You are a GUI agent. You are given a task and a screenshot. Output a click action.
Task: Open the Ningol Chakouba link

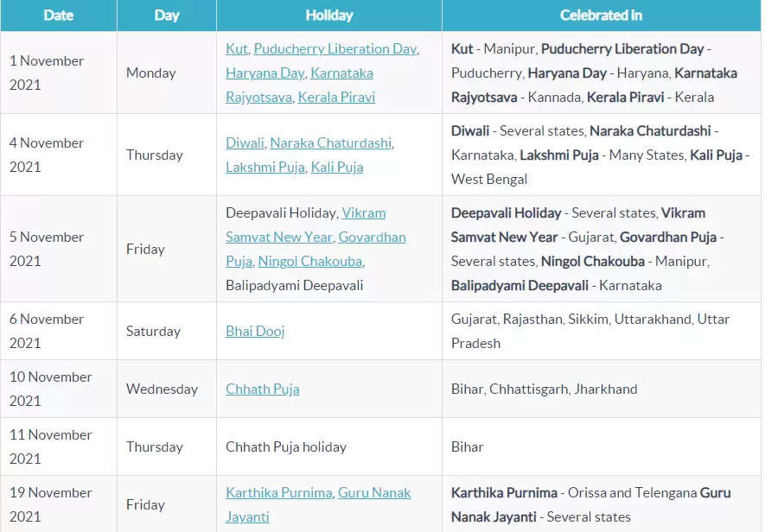pos(309,262)
